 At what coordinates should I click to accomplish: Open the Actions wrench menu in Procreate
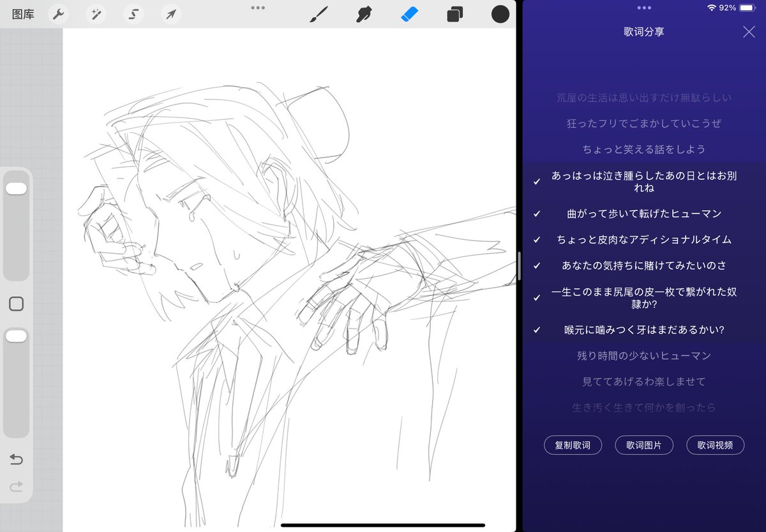(x=59, y=13)
